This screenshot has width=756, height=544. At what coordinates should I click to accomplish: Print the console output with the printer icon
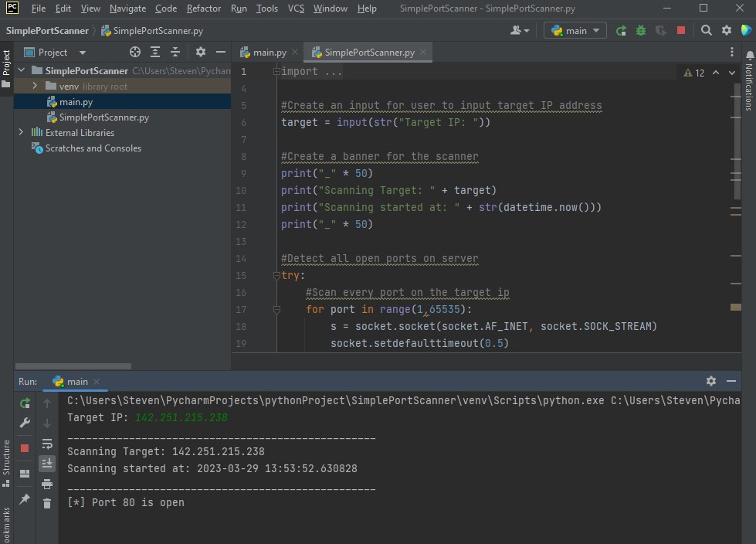coord(47,484)
